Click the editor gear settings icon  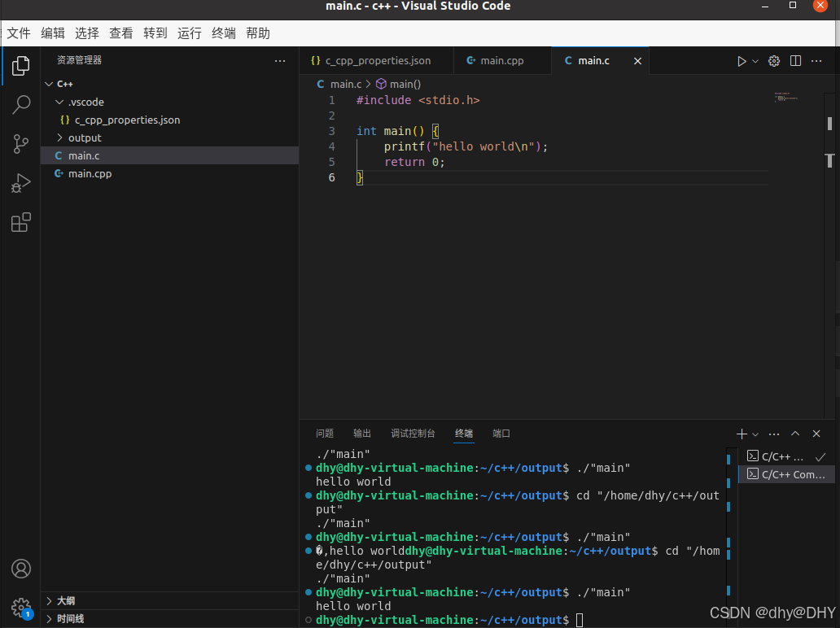pos(773,61)
